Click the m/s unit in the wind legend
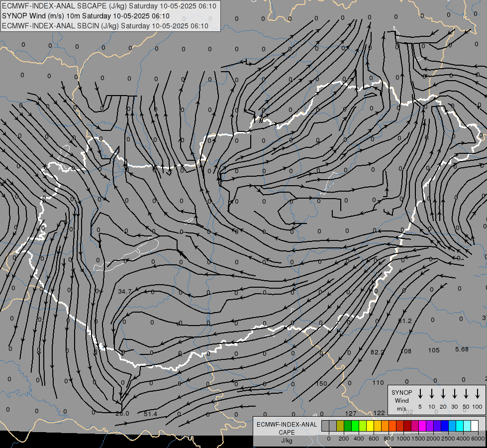Viewport: 487px width, 448px height. pyautogui.click(x=401, y=409)
